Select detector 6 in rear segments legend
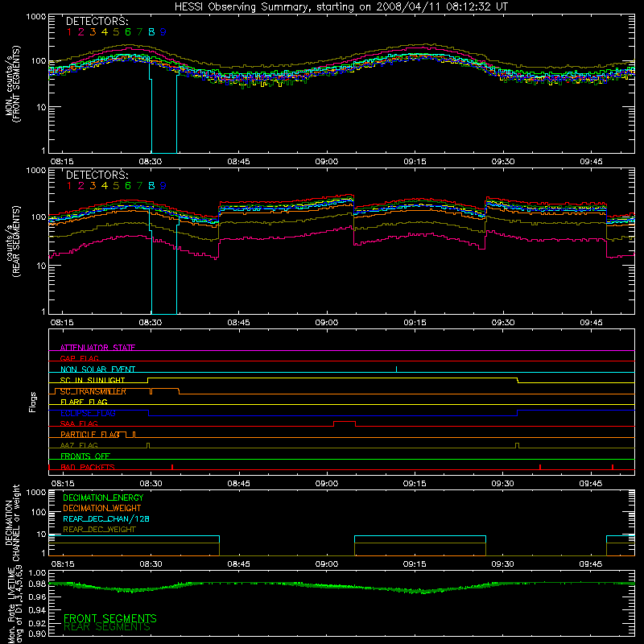Screen dimensions: 644x644 [128, 186]
